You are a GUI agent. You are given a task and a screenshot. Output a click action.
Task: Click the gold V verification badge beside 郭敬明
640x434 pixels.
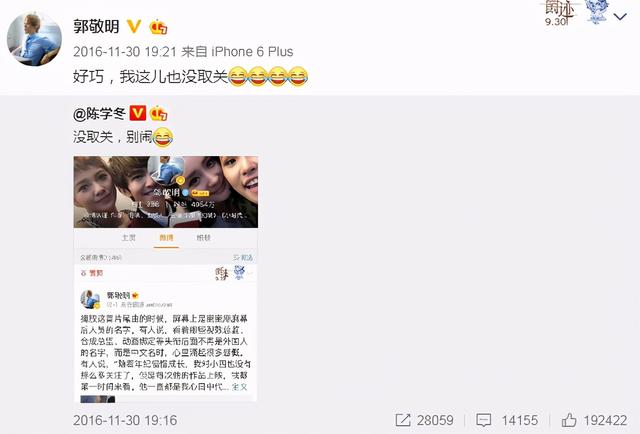(134, 27)
